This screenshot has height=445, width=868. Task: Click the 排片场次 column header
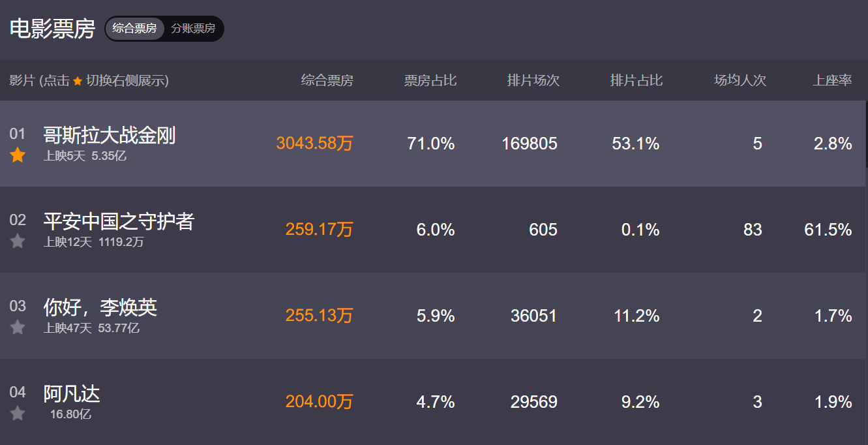click(533, 80)
